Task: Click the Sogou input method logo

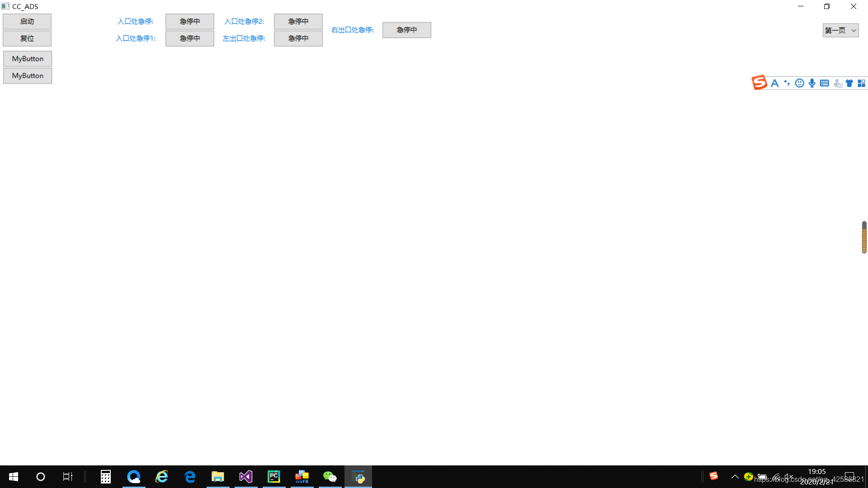Action: (x=759, y=83)
